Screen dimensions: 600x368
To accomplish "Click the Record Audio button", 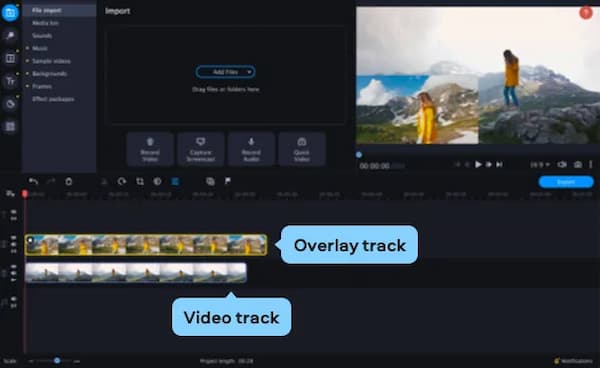I will pyautogui.click(x=251, y=149).
